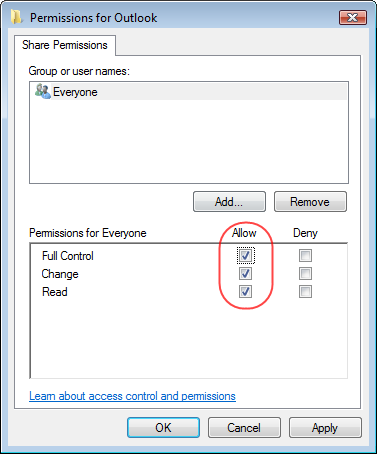Click Apply to save permissions

click(325, 428)
